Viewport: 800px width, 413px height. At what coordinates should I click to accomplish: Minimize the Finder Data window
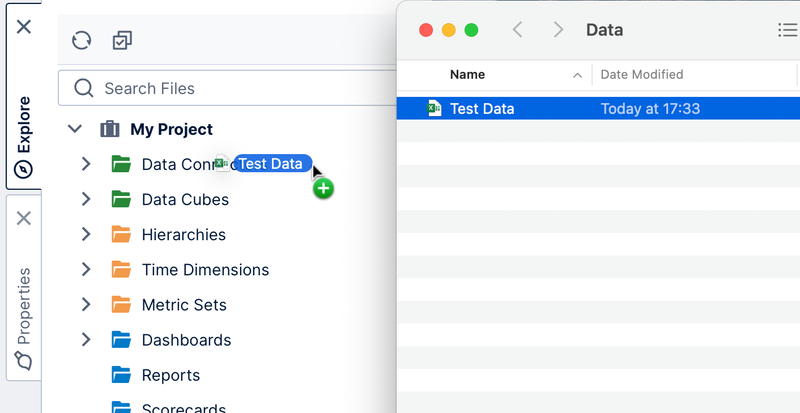[x=448, y=30]
